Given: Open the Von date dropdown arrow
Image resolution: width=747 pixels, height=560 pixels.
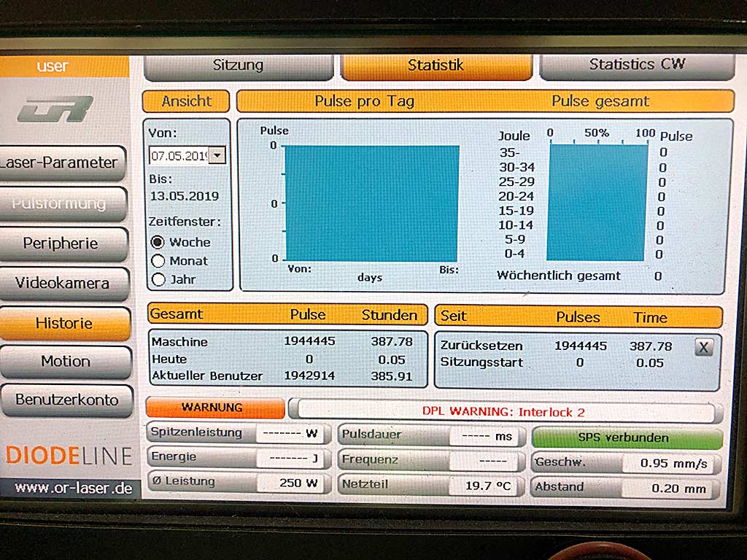Looking at the screenshot, I should coord(217,155).
